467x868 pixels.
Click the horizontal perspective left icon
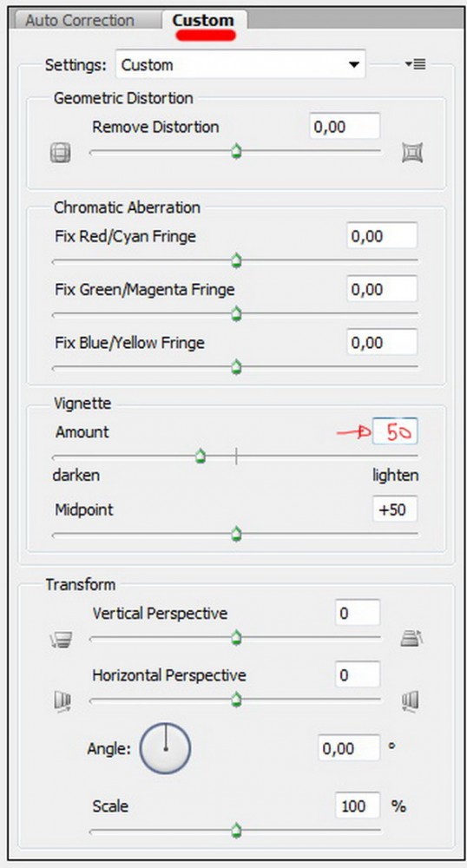(x=62, y=702)
